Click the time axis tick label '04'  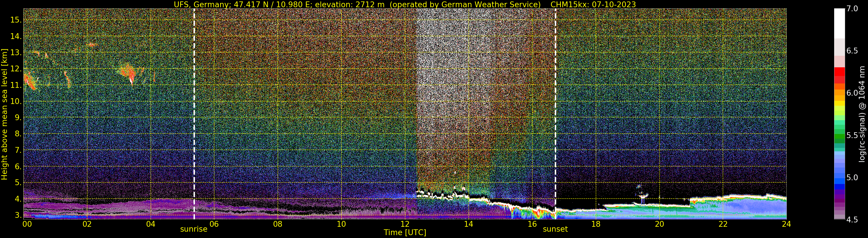tap(151, 224)
